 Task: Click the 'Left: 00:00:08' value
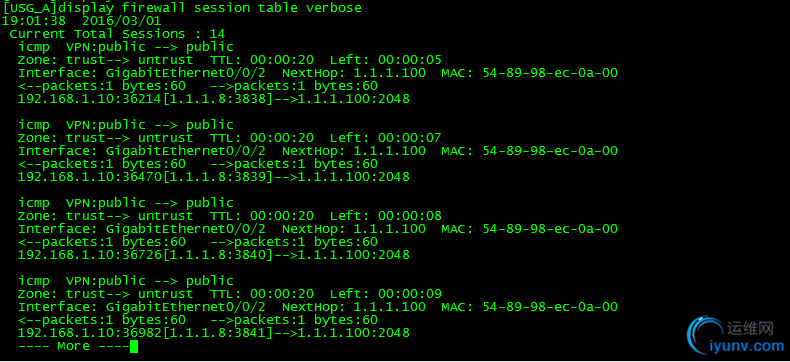386,216
